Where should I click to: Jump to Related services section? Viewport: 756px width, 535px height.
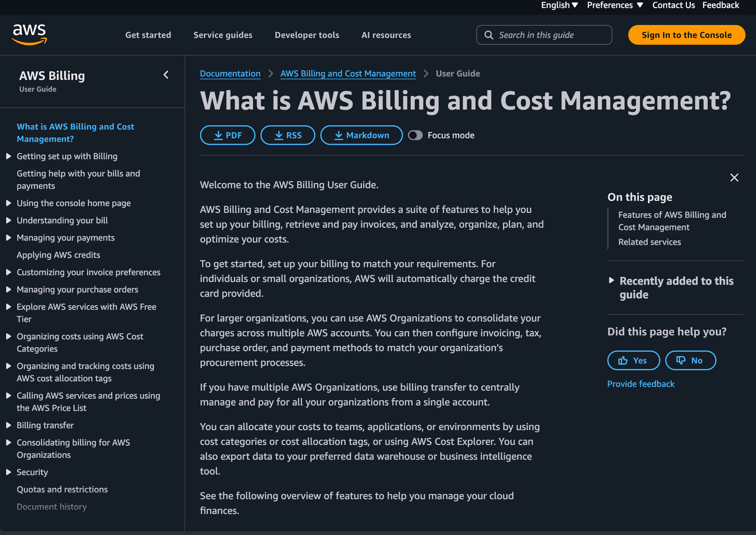pyautogui.click(x=649, y=242)
